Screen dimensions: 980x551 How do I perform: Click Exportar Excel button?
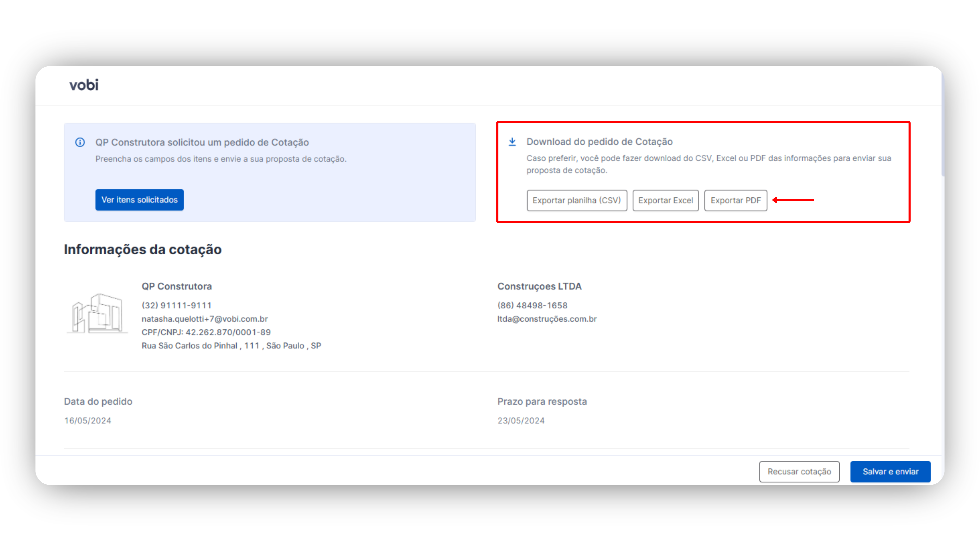click(x=665, y=201)
